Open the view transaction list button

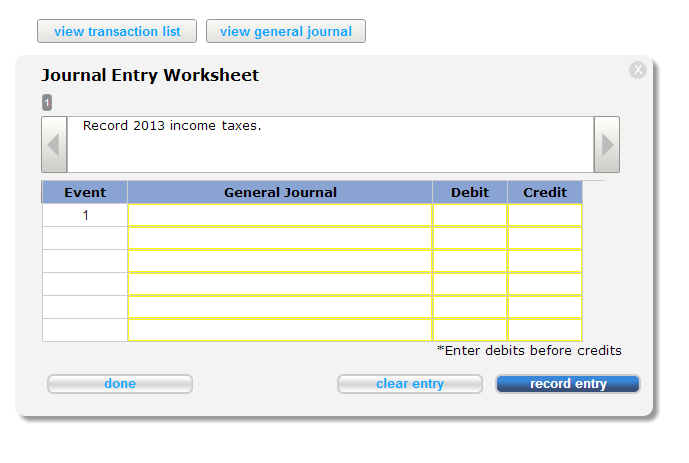117,31
